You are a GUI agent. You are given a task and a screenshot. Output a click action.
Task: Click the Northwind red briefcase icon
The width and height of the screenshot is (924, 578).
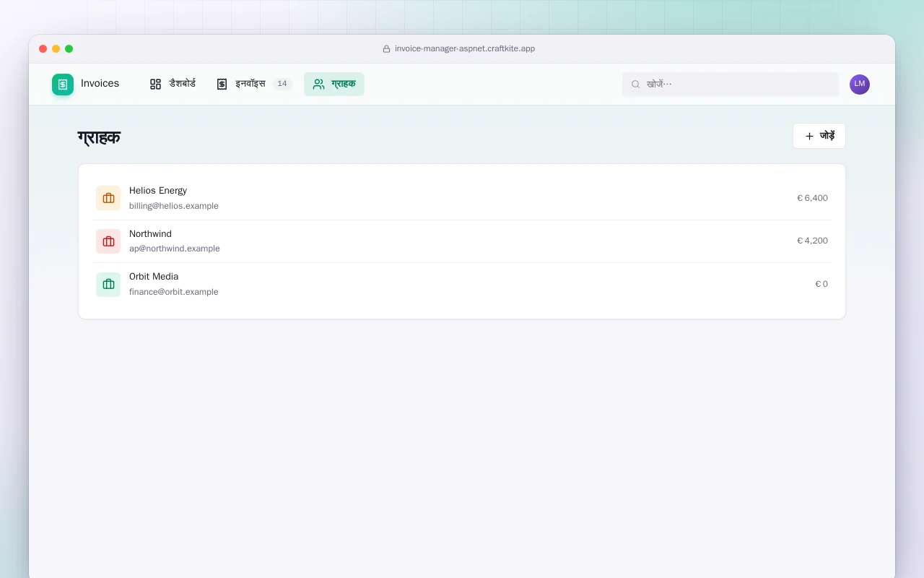coord(108,241)
